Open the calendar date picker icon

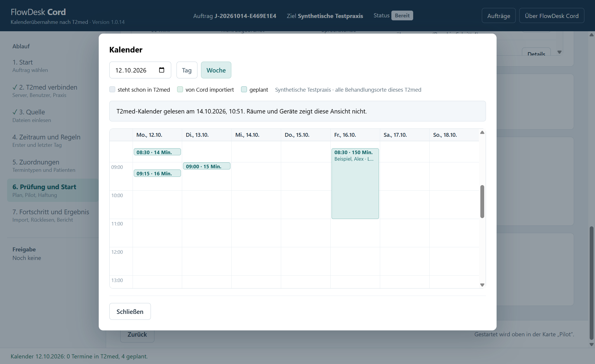click(x=161, y=70)
